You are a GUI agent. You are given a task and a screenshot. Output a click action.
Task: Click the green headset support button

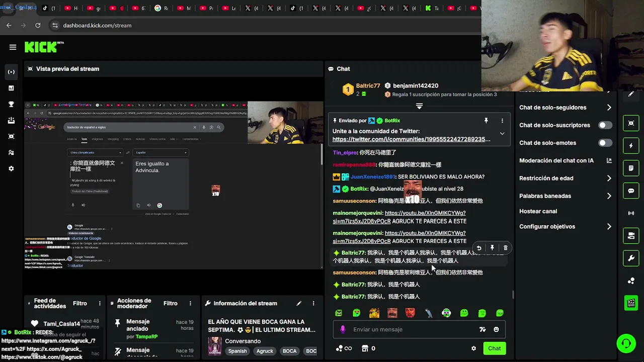(x=626, y=344)
